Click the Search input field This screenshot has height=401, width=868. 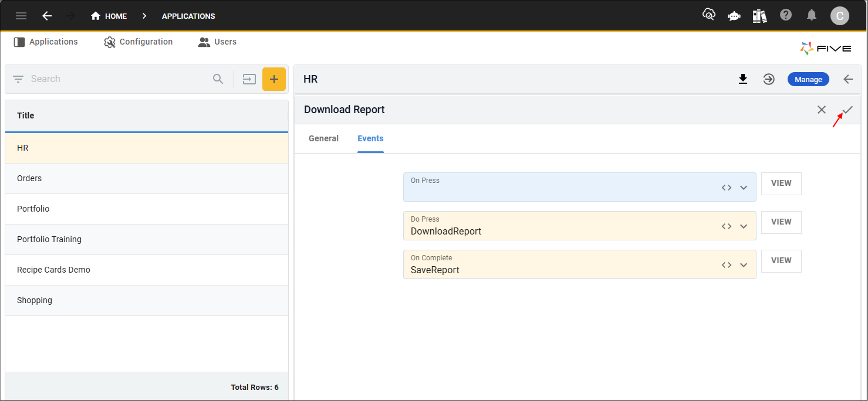click(117, 79)
